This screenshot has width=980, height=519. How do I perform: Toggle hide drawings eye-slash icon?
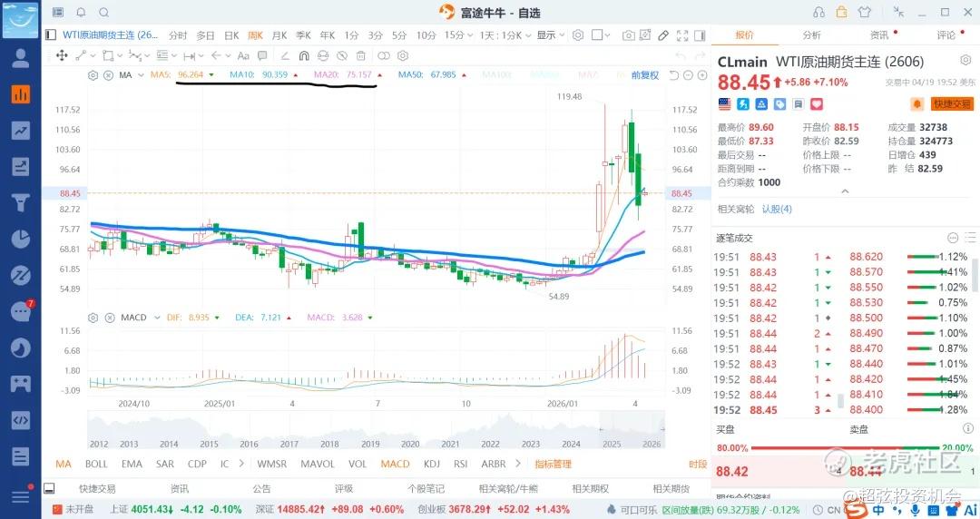(x=342, y=55)
